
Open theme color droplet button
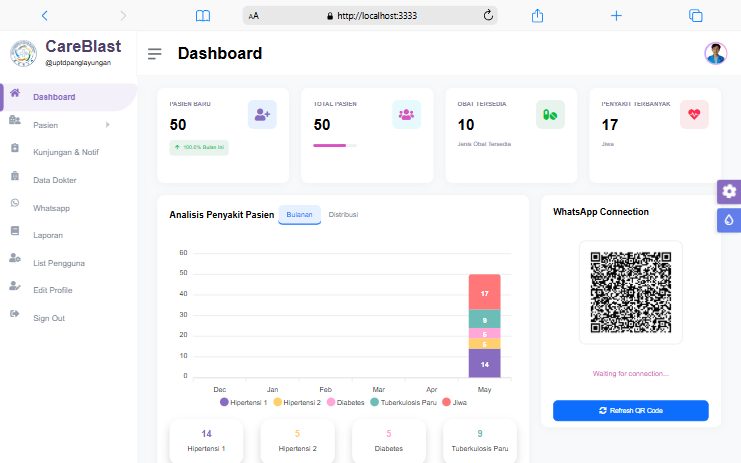point(729,220)
